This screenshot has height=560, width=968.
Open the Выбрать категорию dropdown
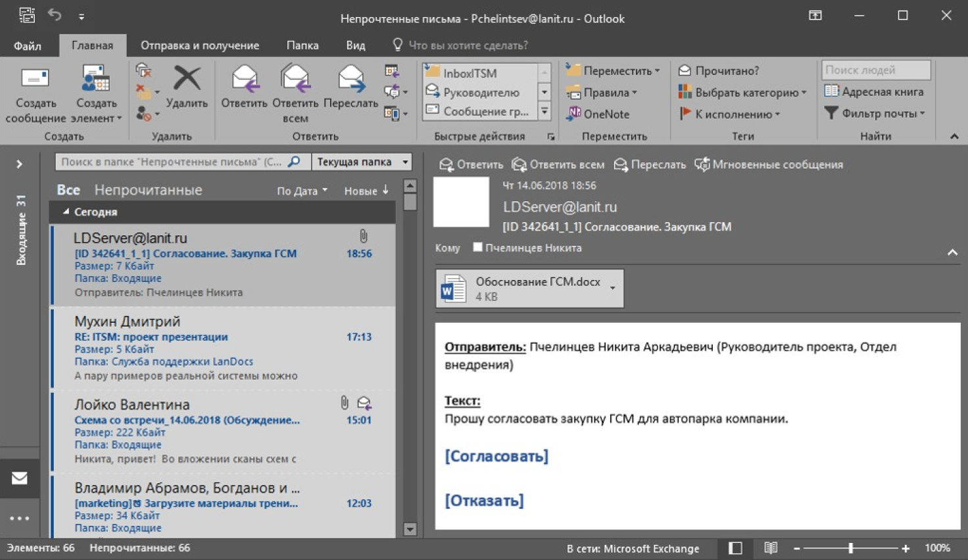742,93
